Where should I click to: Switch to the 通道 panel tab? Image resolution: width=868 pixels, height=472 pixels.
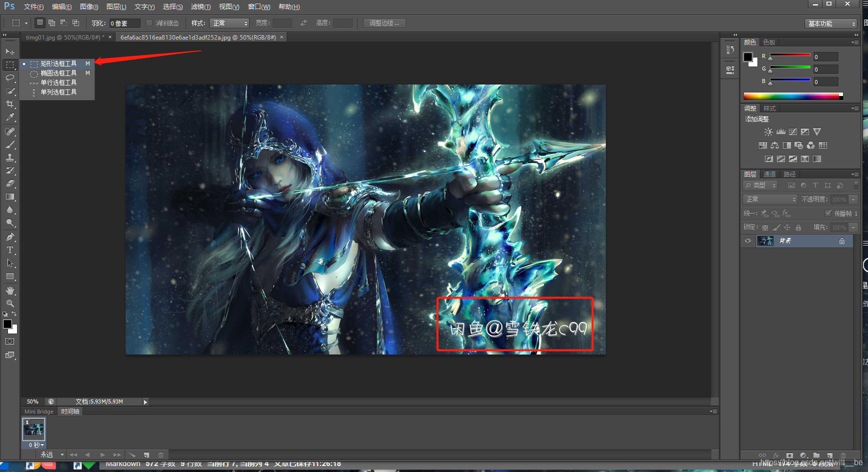[x=769, y=174]
